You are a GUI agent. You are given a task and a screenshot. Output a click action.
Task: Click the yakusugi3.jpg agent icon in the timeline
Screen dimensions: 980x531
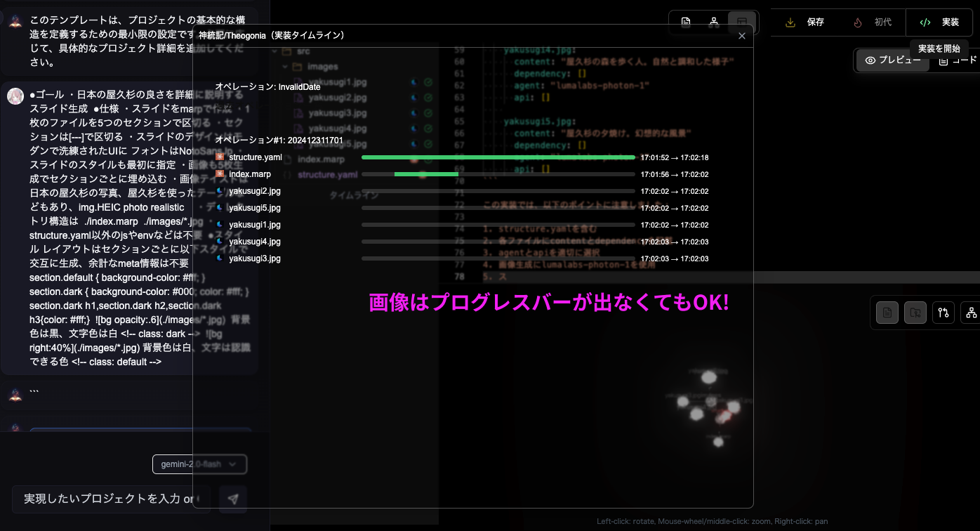[x=220, y=258]
